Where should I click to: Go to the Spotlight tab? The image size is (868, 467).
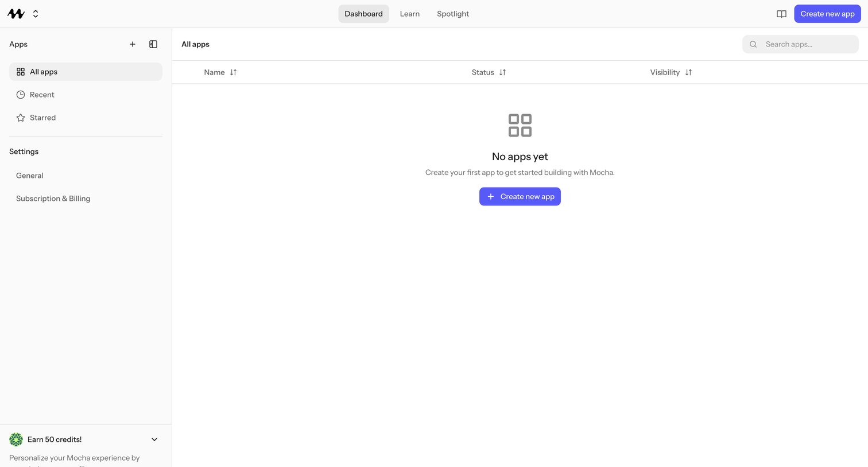(x=453, y=14)
